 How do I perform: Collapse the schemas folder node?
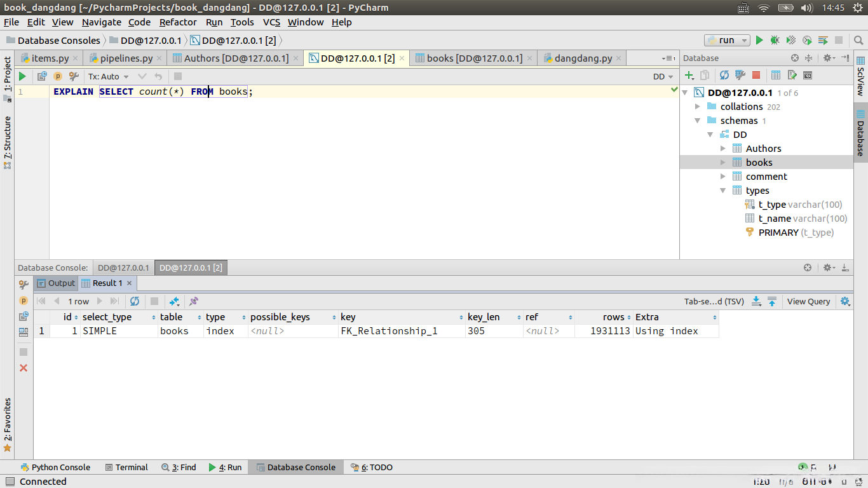click(698, 121)
